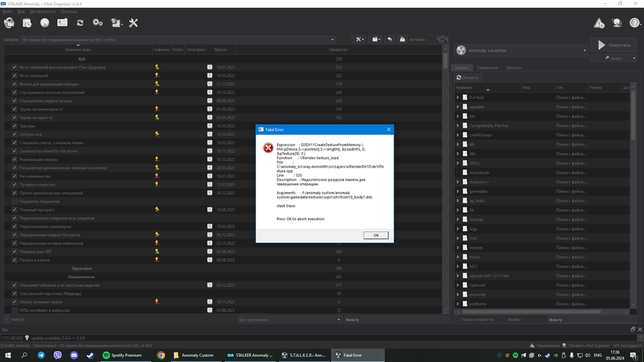Image resolution: width=644 pixels, height=362 pixels.
Task: Enable the mod Подсветка предметов
Action: point(14,202)
